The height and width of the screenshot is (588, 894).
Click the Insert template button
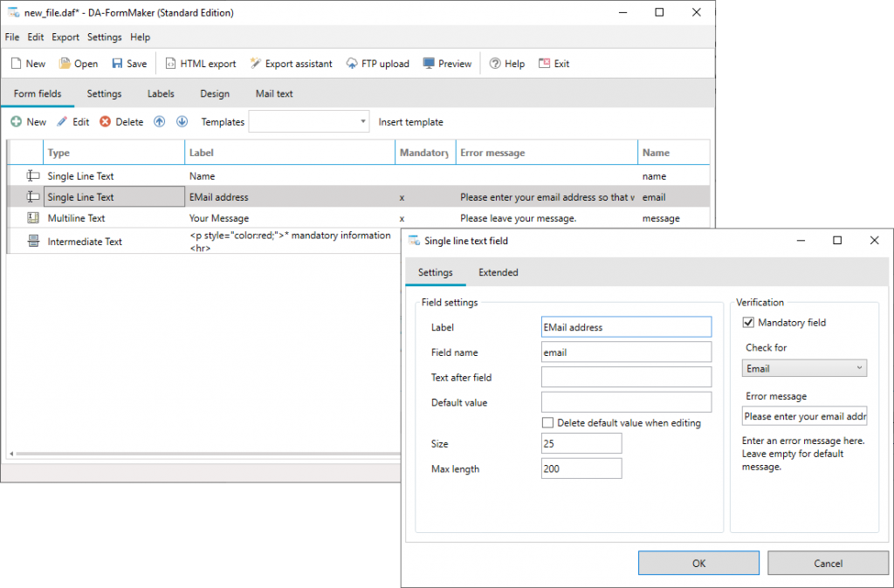click(x=410, y=122)
